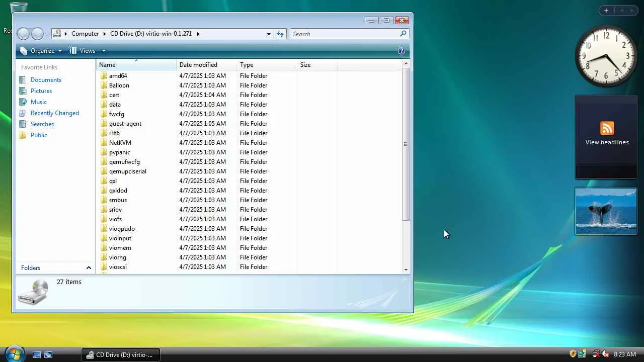Select the vioscsi folder name
This screenshot has width=644, height=362.
(x=118, y=267)
